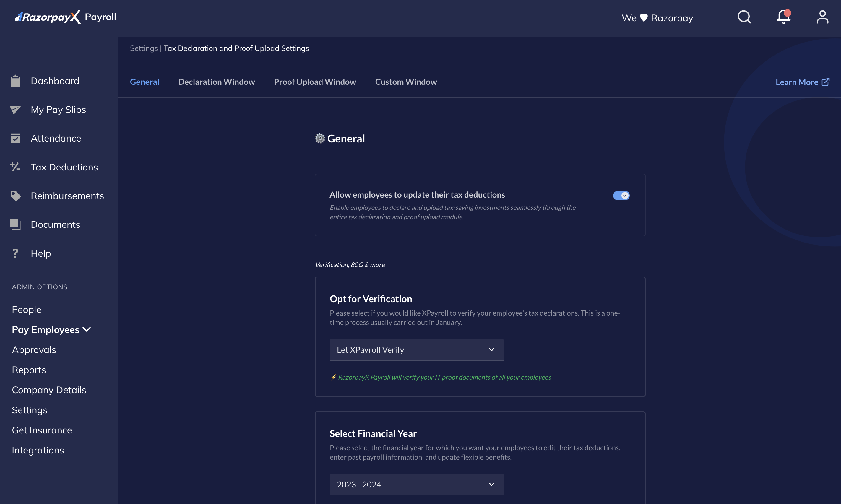Click the Reimbursements tag icon
841x504 pixels.
click(x=15, y=196)
